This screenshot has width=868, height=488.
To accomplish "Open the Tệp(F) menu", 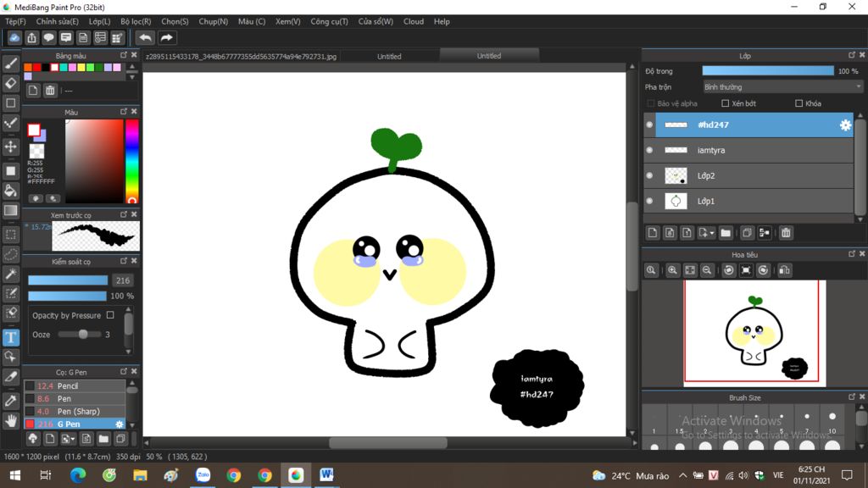I will 15,21.
